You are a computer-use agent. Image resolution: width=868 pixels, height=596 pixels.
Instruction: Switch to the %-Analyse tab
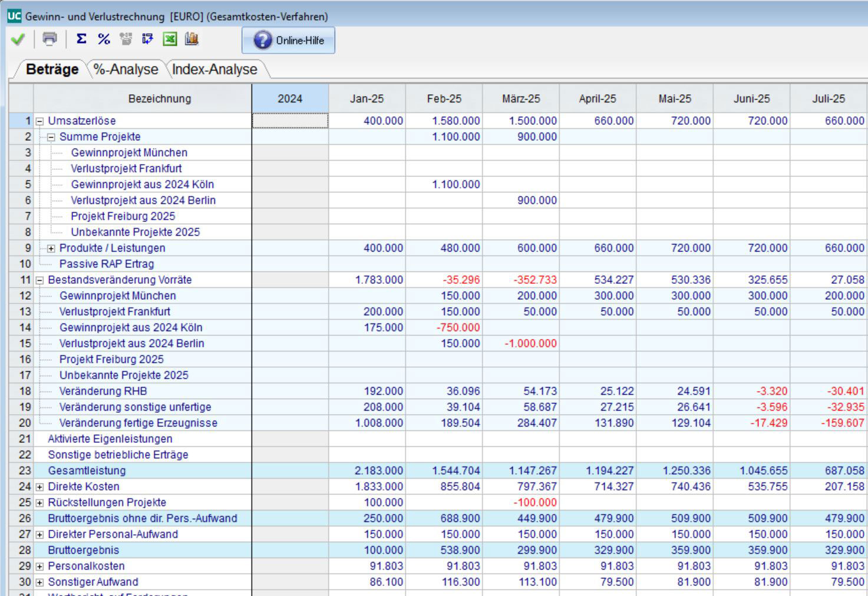point(126,69)
